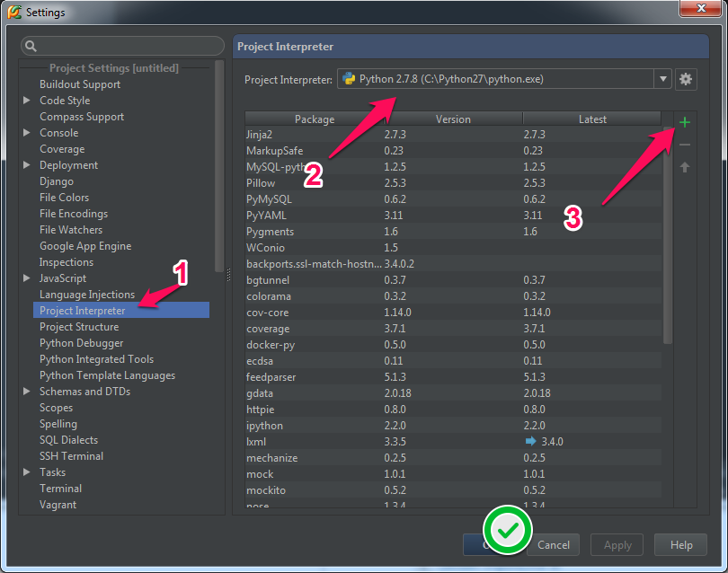
Task: Open File Encodings settings
Action: tap(74, 214)
